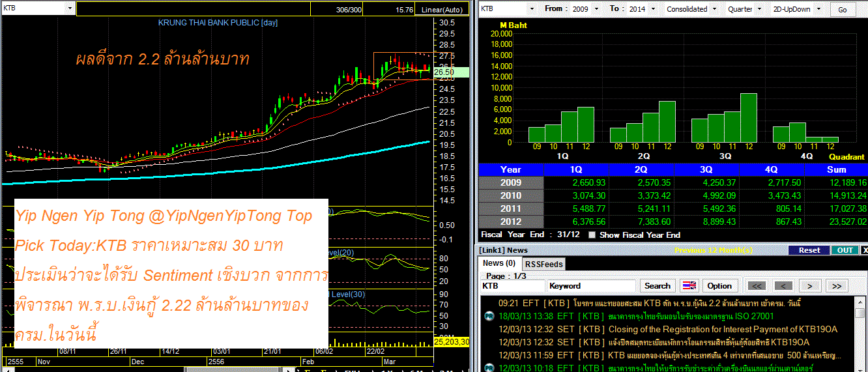The image size is (868, 372).
Task: Click the OUT button in the news panel
Action: [845, 250]
